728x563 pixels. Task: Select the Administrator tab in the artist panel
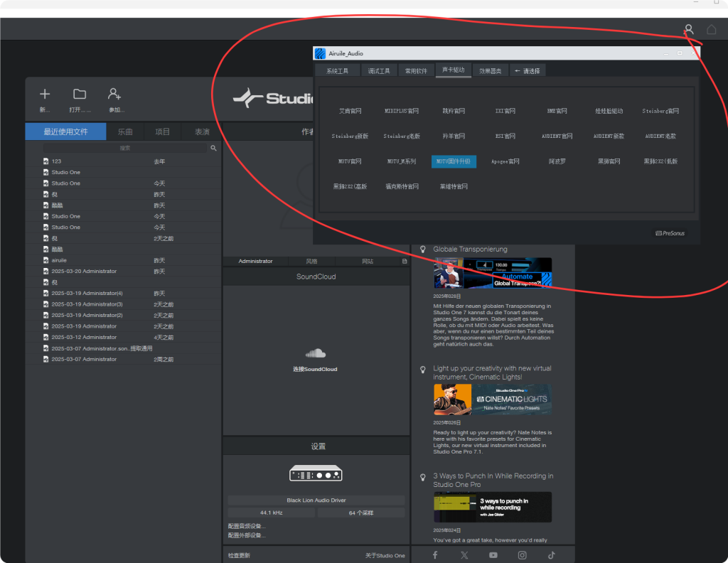point(255,262)
